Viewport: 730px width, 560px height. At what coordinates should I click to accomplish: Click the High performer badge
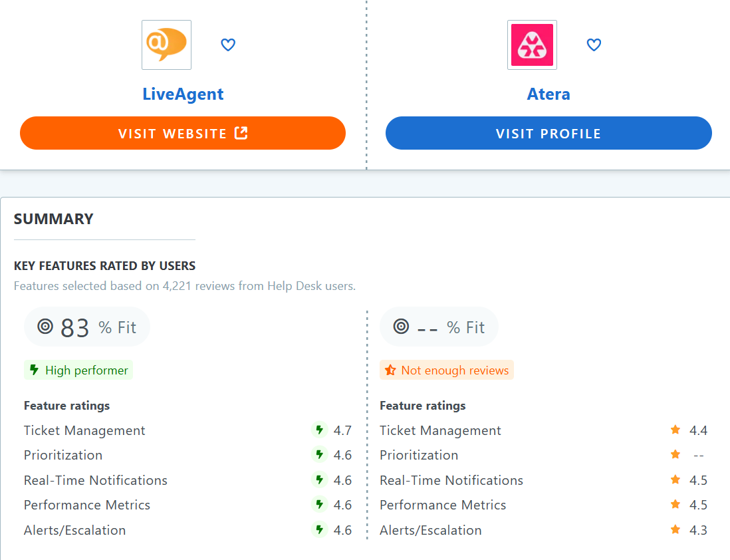click(78, 370)
